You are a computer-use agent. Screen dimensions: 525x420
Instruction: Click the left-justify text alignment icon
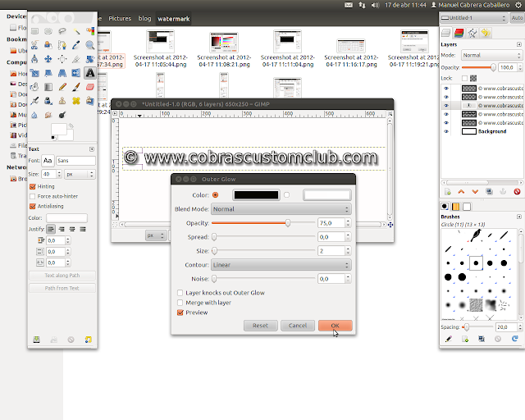click(51, 229)
